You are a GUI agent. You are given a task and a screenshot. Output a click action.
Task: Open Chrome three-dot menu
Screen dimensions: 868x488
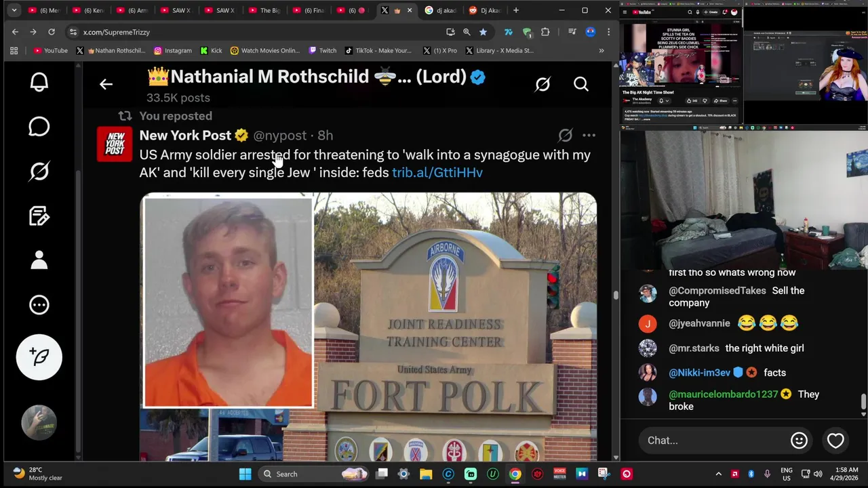coord(608,32)
